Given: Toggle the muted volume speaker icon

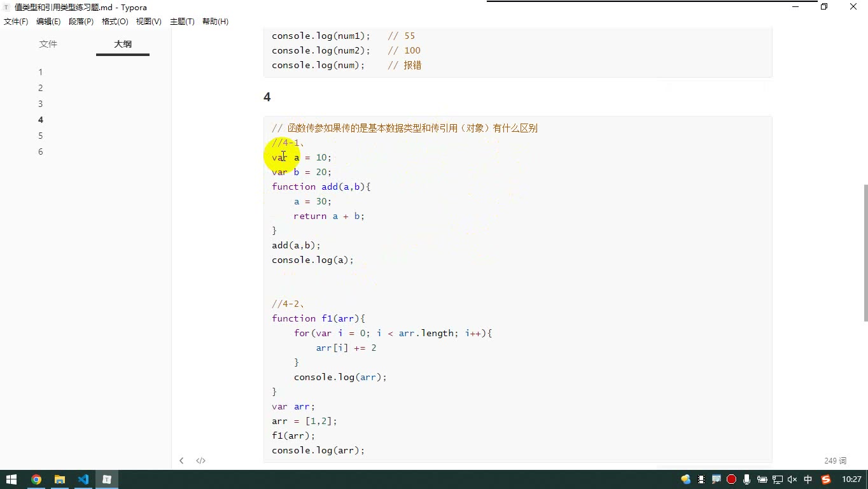Looking at the screenshot, I should point(792,479).
